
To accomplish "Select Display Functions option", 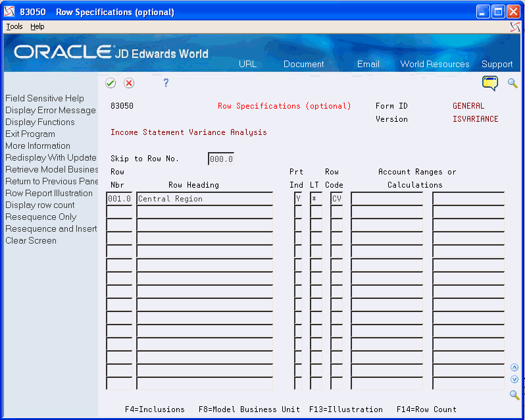I will [40, 122].
